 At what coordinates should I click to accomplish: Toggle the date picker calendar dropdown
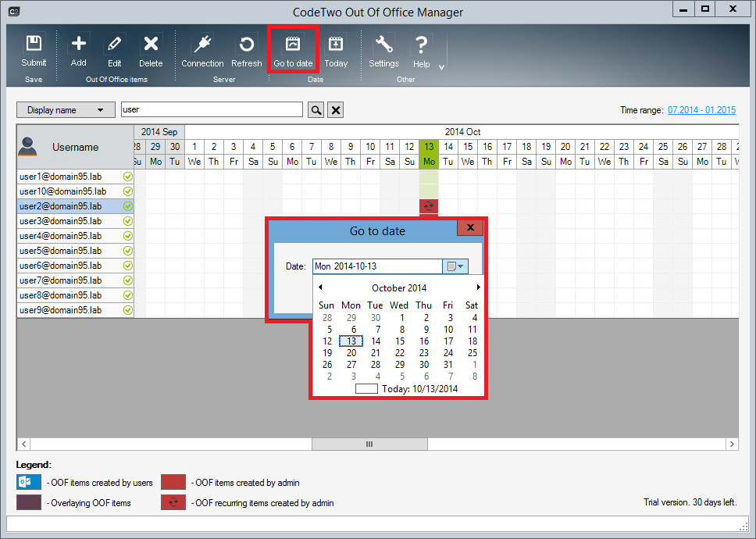(455, 266)
